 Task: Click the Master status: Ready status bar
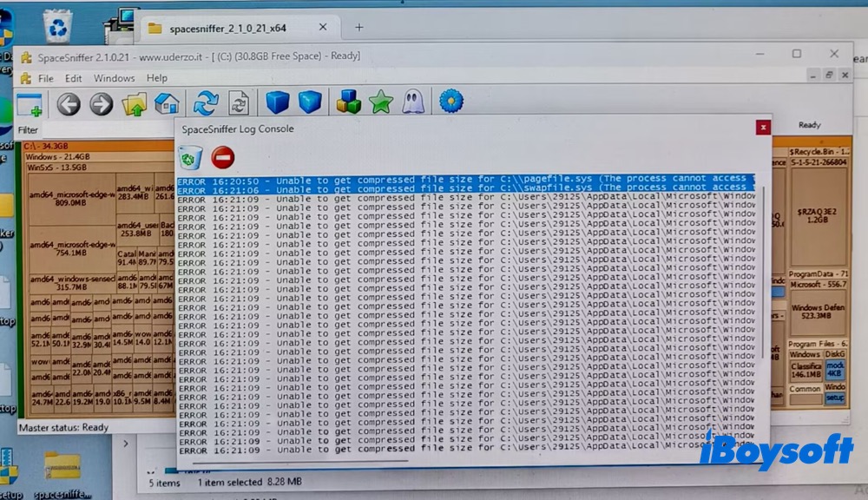pyautogui.click(x=63, y=427)
